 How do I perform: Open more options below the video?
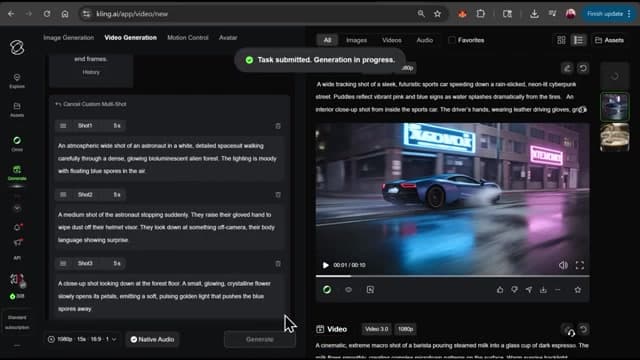point(558,290)
